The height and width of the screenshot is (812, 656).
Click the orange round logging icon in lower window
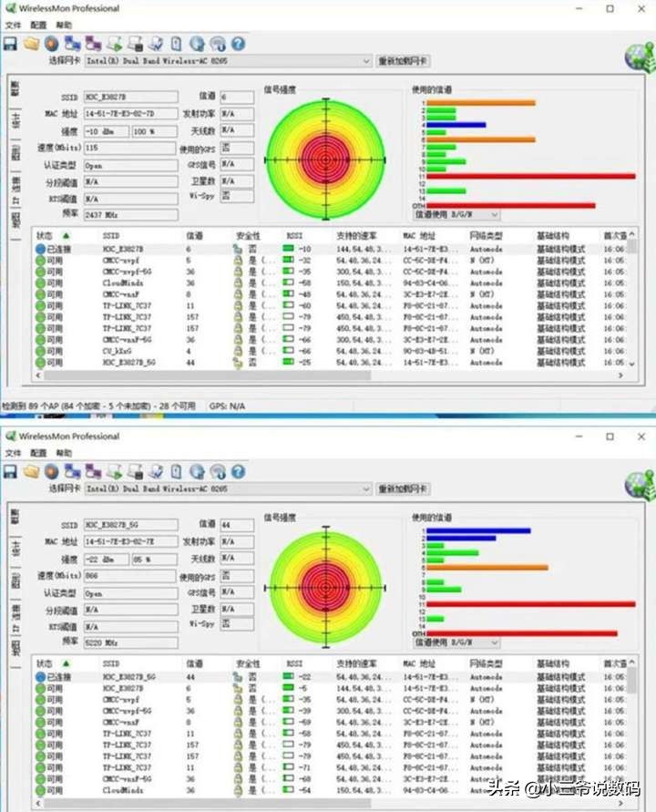click(51, 472)
